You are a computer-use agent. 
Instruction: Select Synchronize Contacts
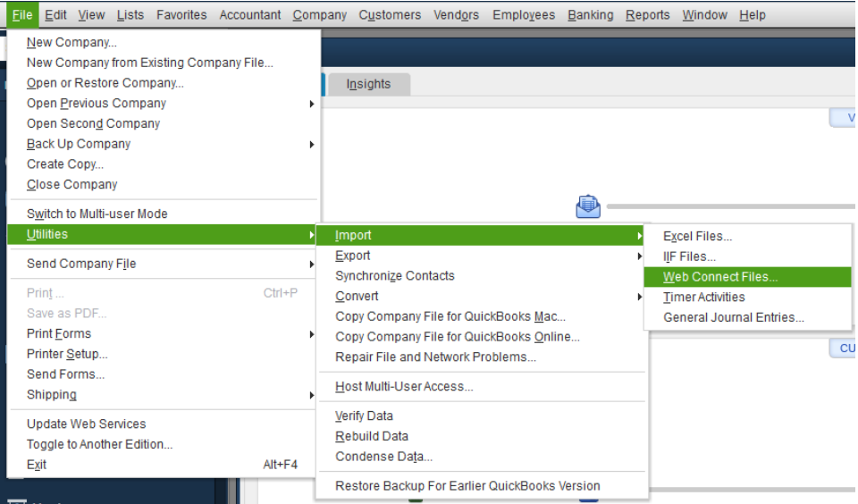pyautogui.click(x=482, y=276)
